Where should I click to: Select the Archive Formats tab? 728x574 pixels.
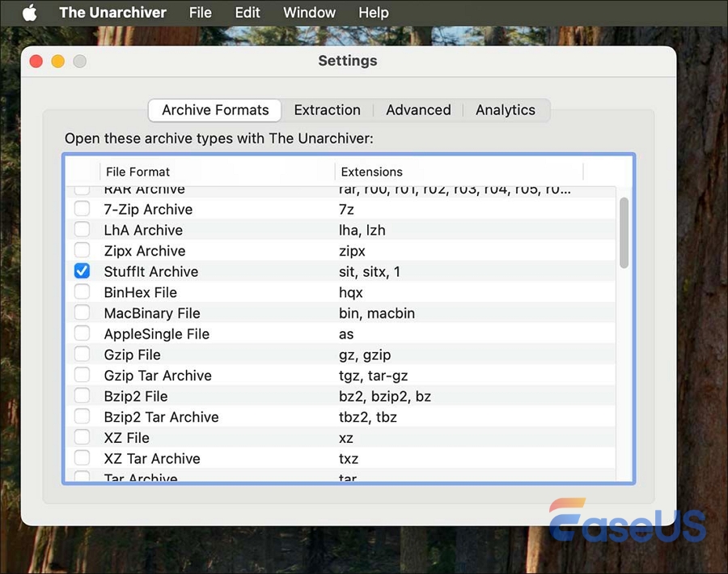pos(215,110)
